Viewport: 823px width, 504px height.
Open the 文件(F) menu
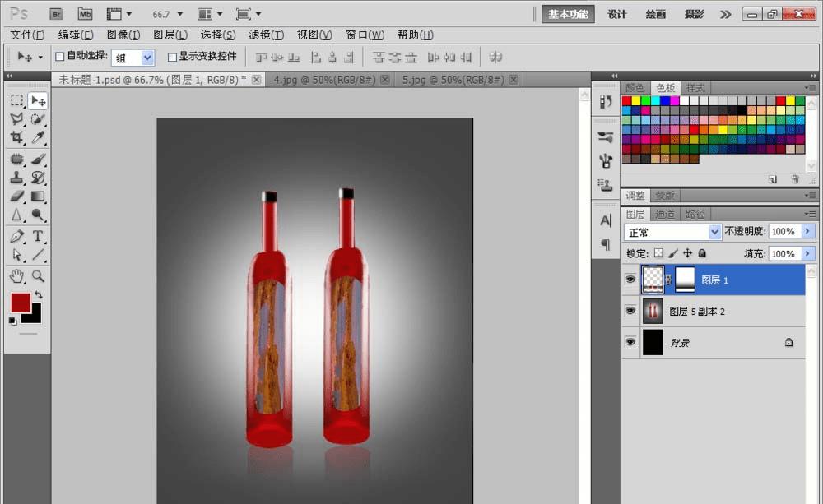27,35
